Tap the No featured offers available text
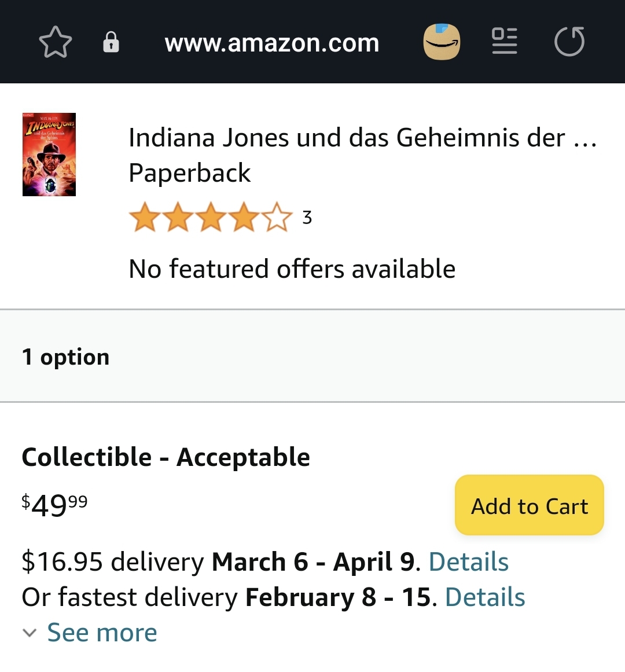This screenshot has height=672, width=625. pyautogui.click(x=292, y=269)
